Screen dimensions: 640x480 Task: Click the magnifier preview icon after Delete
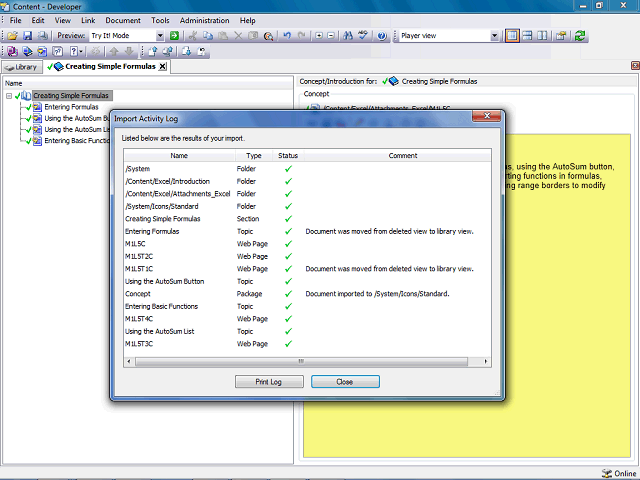268,36
